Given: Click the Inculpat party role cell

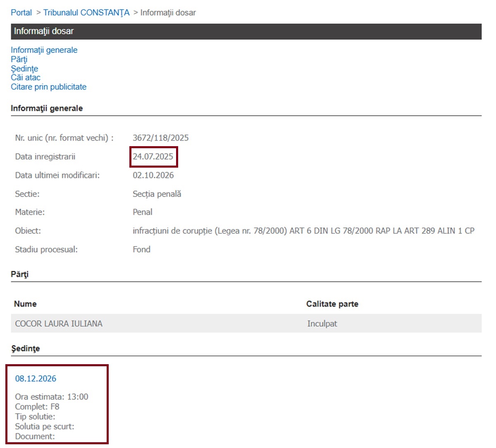Looking at the screenshot, I should [x=322, y=324].
